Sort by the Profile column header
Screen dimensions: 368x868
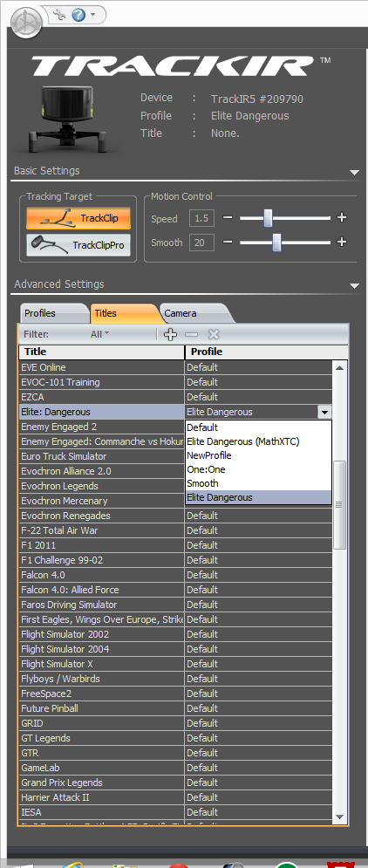tap(267, 352)
